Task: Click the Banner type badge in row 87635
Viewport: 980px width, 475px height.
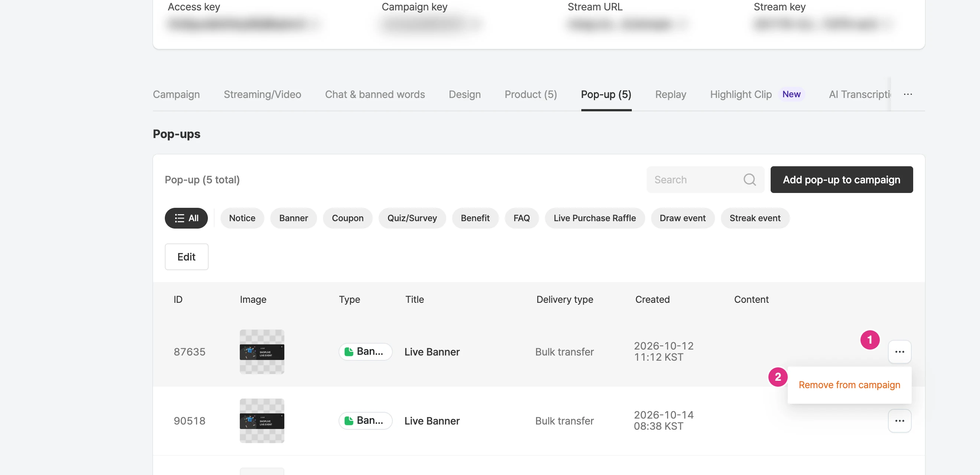Action: [365, 352]
